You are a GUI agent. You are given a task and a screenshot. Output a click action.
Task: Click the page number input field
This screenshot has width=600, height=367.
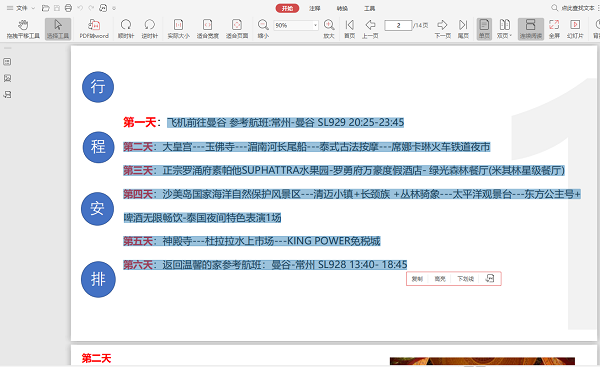tap(398, 25)
